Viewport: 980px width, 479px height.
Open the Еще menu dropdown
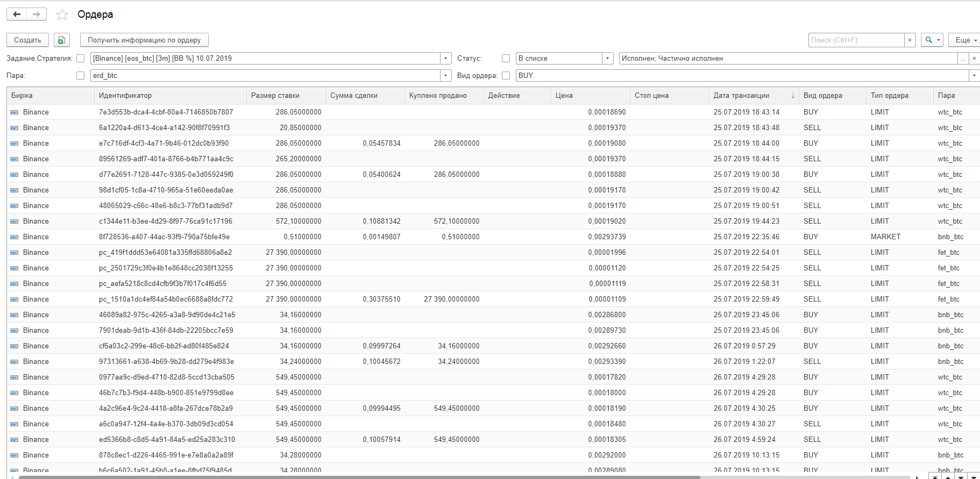pos(965,40)
